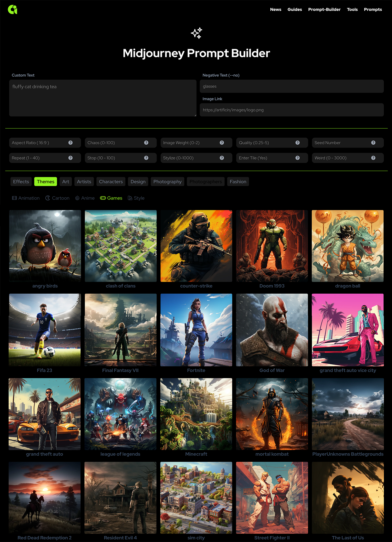Open the Prompts nav link
This screenshot has width=392, height=542.
click(373, 9)
